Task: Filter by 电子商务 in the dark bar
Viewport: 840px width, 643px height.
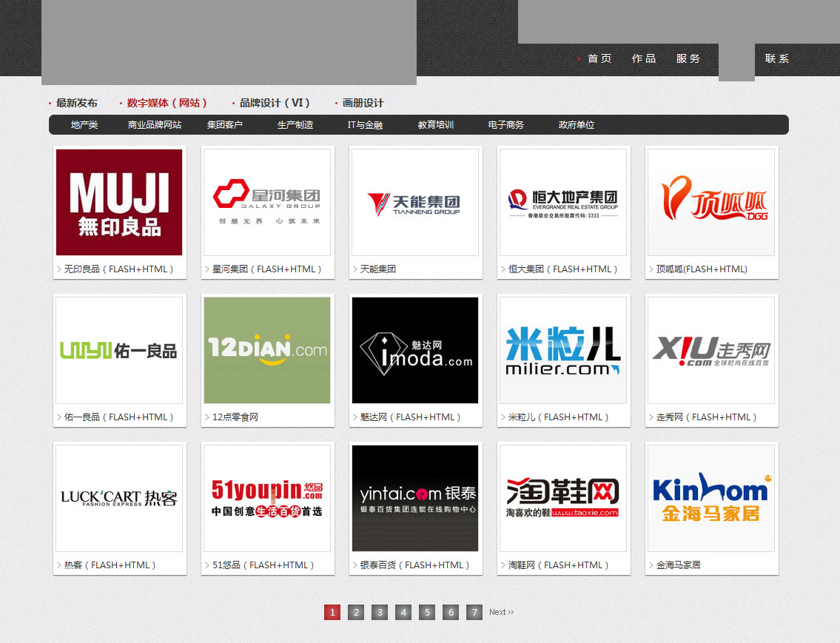Action: point(505,125)
